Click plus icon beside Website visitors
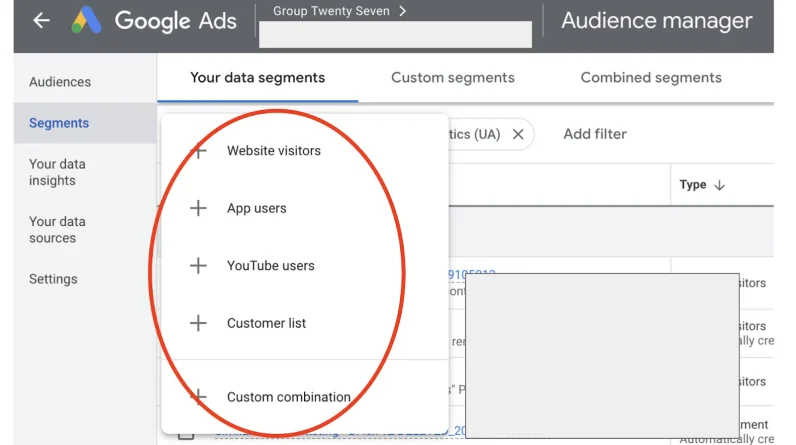This screenshot has height=445, width=796. click(198, 151)
